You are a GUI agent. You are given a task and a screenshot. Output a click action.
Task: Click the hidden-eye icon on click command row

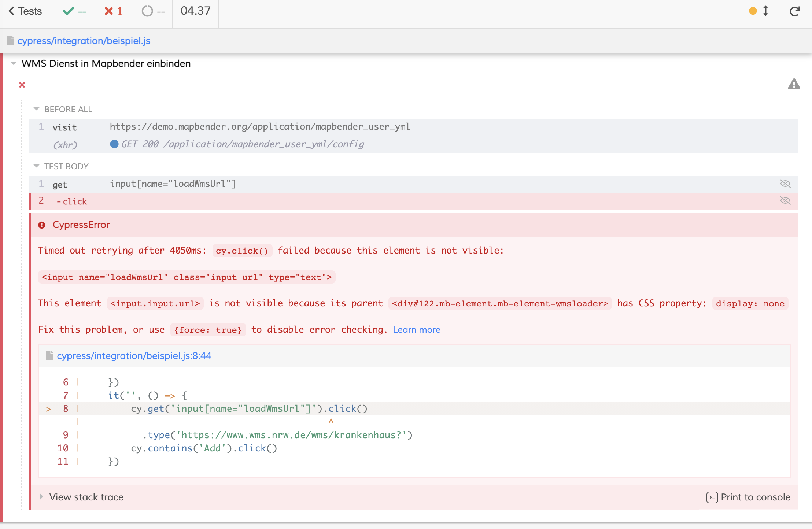[x=785, y=200]
